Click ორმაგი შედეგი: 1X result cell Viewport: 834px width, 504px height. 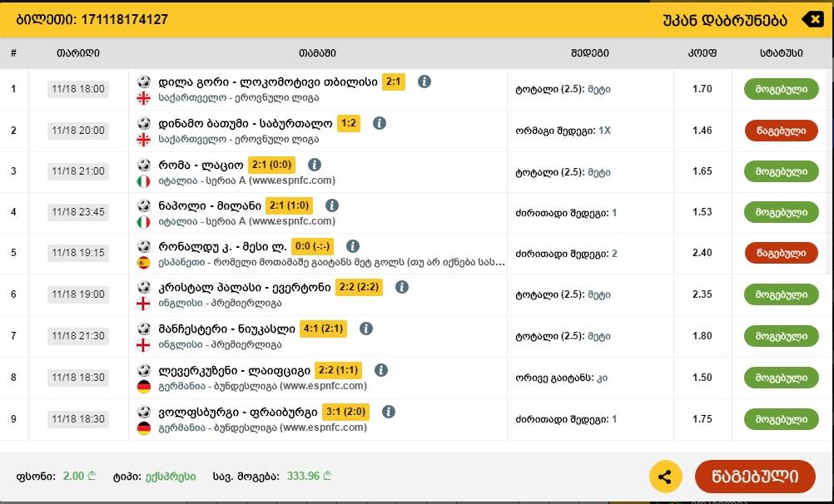coord(563,131)
